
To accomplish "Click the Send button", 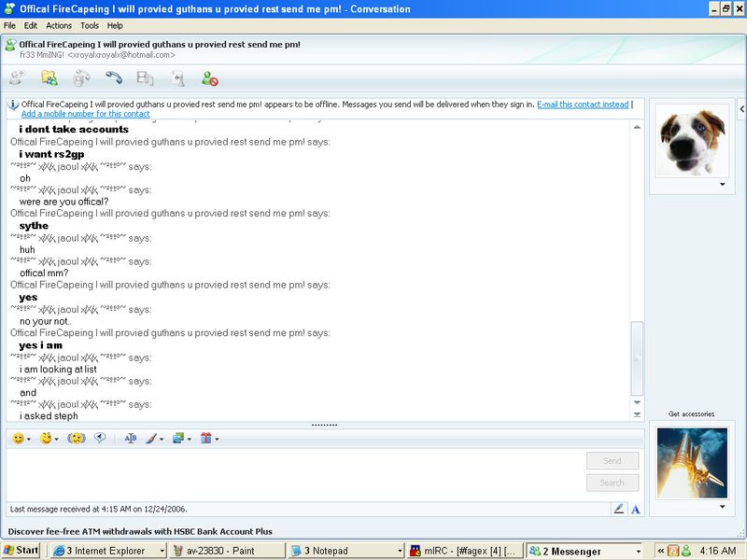I will pyautogui.click(x=613, y=460).
